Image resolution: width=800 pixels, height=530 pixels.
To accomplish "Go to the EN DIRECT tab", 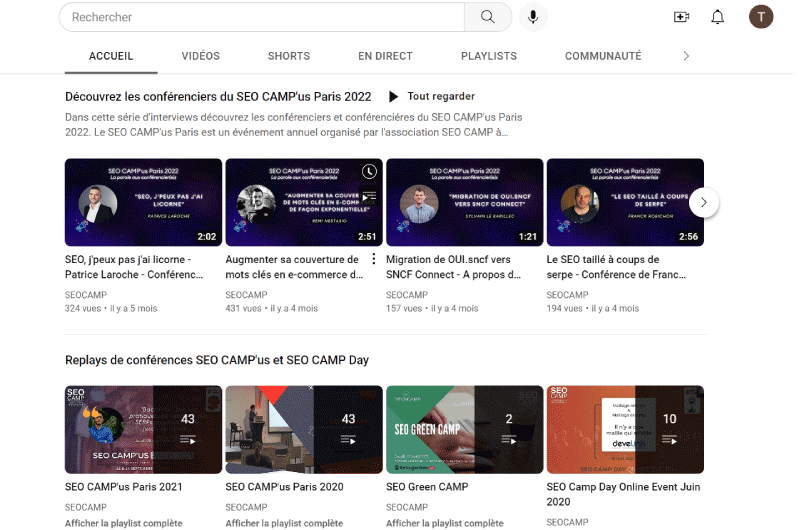I will [385, 56].
